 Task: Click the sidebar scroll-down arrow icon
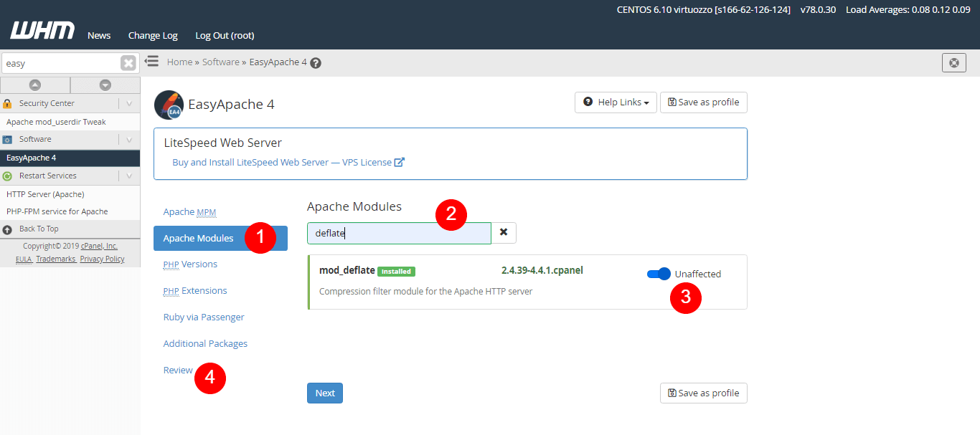coord(105,85)
